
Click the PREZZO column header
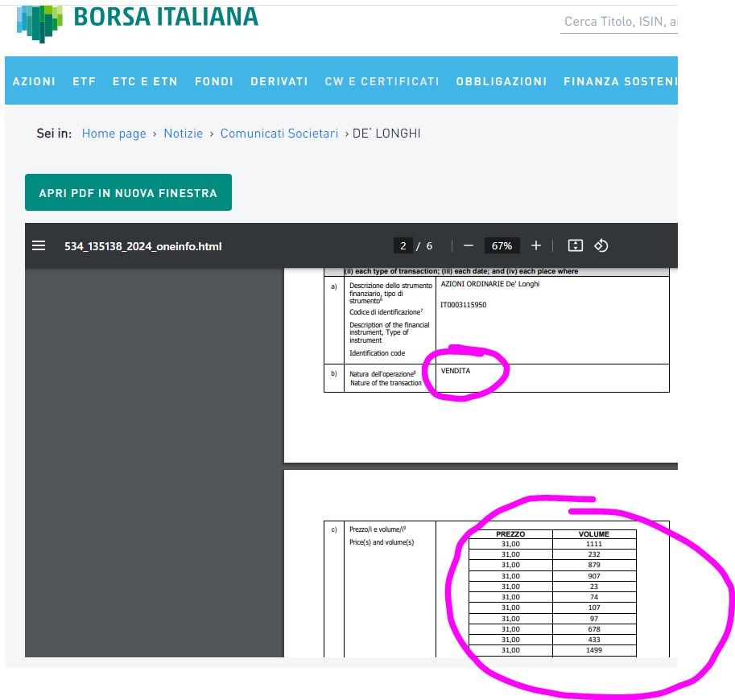click(x=510, y=534)
